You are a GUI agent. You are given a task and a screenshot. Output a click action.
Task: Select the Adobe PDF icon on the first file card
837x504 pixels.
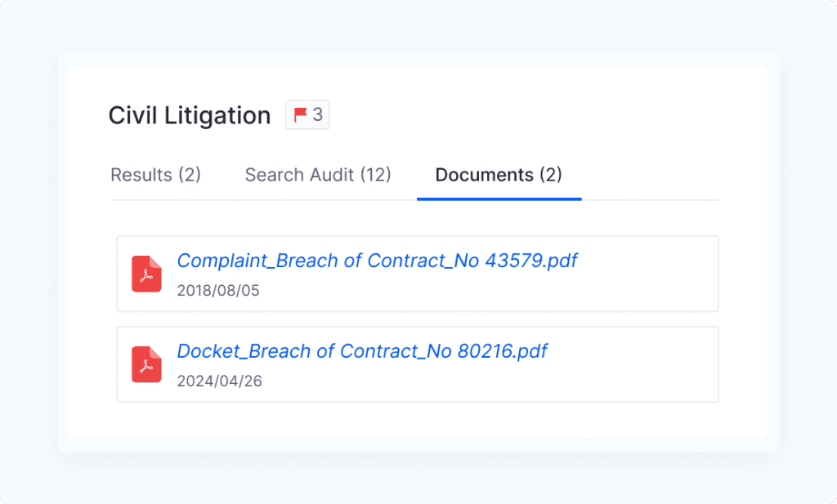pos(145,274)
